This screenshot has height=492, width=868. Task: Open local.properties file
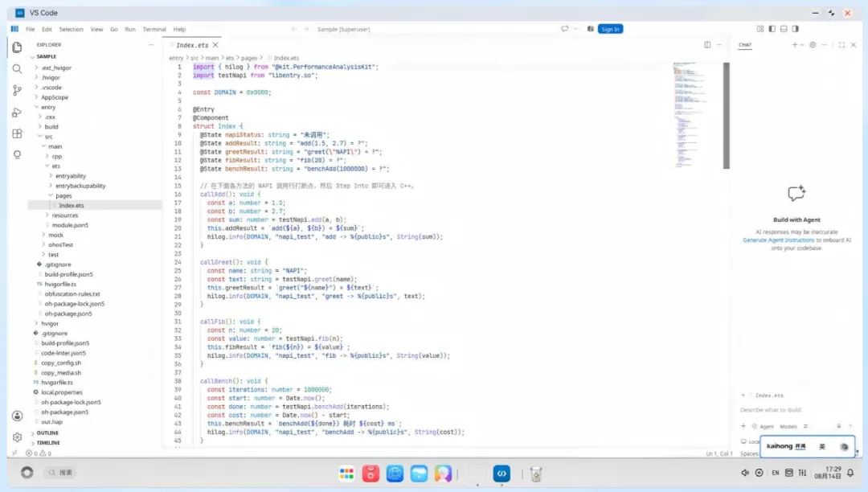click(61, 392)
